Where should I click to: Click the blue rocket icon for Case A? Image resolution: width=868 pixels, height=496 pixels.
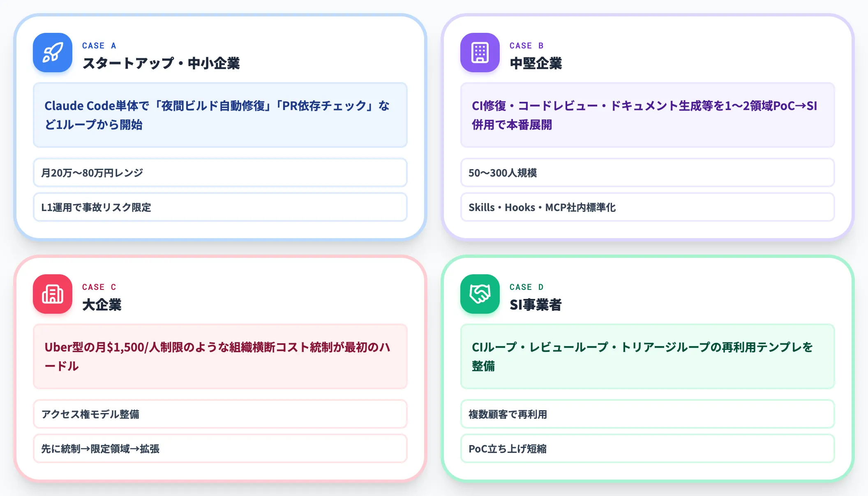click(53, 53)
